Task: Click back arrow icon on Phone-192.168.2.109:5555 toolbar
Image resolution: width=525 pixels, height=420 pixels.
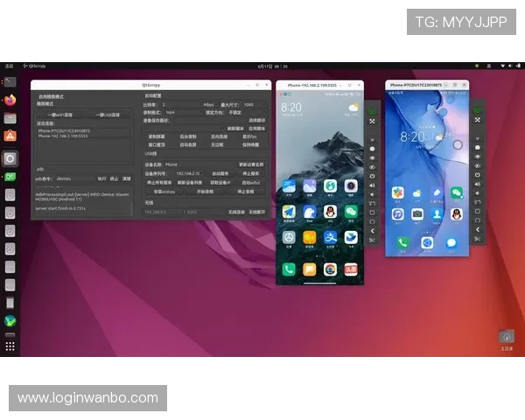Action: point(372,231)
